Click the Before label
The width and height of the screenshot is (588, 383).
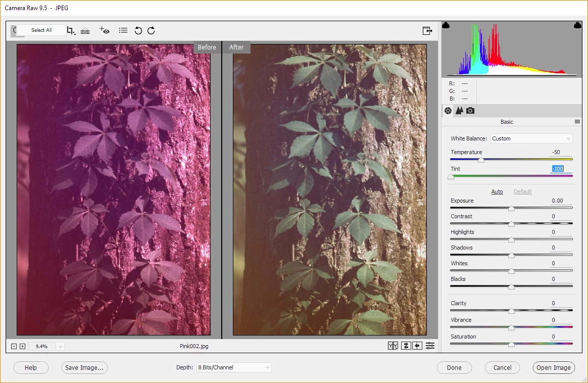(x=207, y=47)
